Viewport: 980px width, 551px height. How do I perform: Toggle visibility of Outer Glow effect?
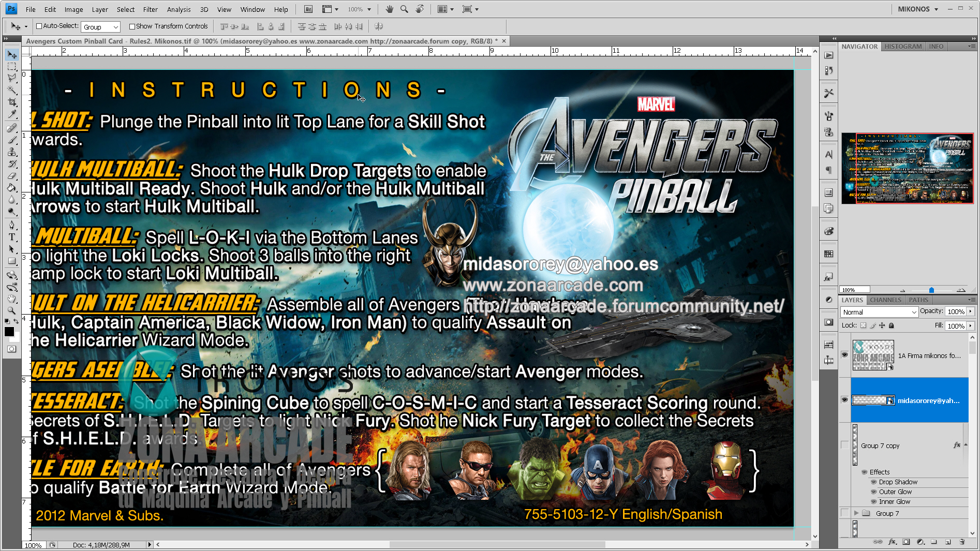pyautogui.click(x=874, y=492)
